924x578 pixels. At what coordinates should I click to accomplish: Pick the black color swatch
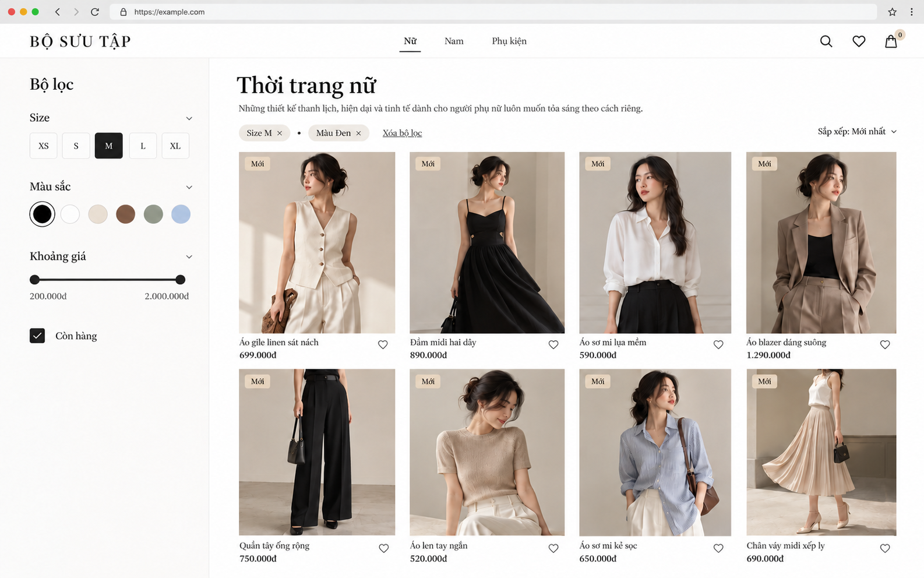(42, 214)
